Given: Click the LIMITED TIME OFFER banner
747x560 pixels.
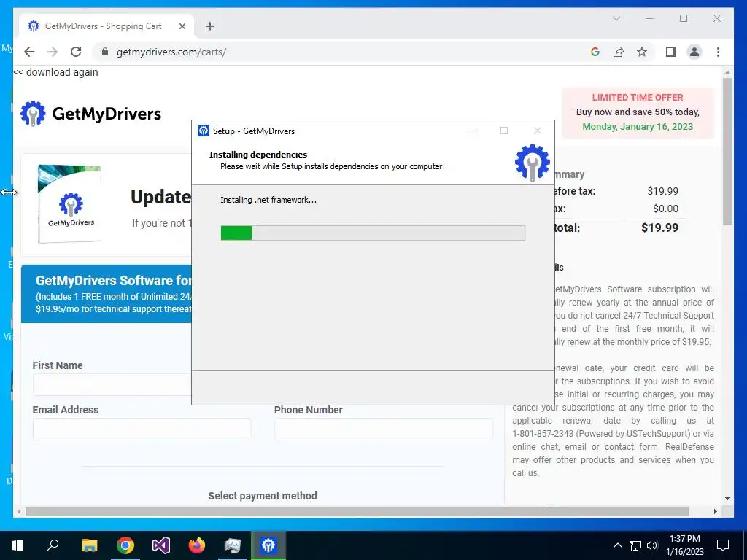Looking at the screenshot, I should (638, 112).
